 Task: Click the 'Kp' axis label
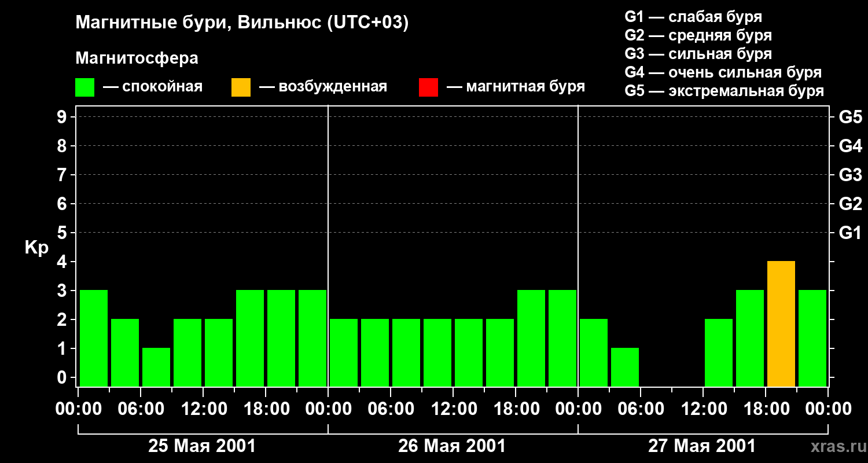(x=36, y=248)
